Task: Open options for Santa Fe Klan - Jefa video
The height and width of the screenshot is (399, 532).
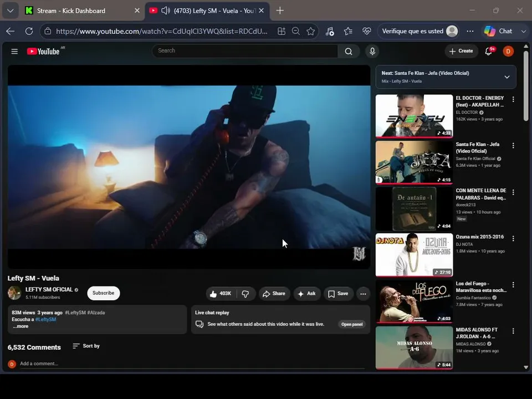Action: point(513,146)
